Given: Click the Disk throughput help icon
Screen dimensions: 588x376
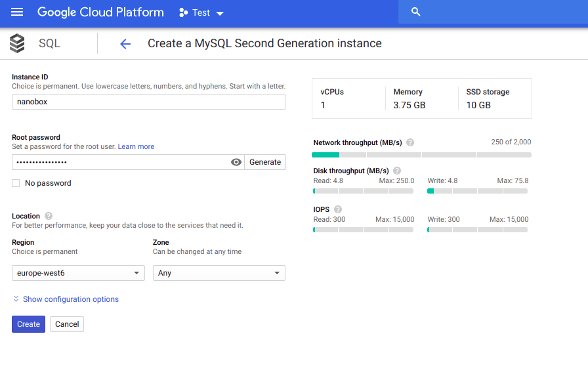Looking at the screenshot, I should click(397, 171).
